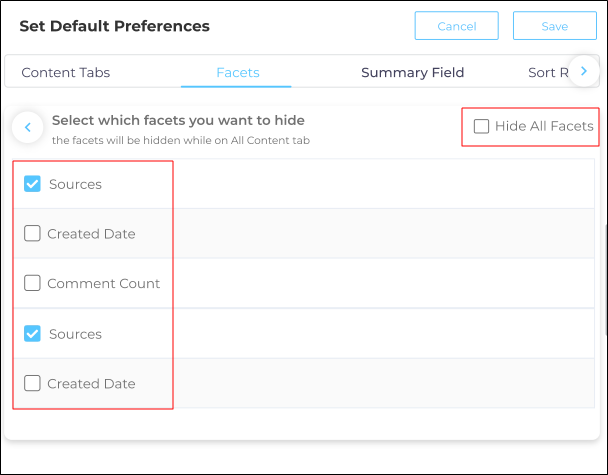
Task: Click the first Sources label text
Action: (75, 184)
